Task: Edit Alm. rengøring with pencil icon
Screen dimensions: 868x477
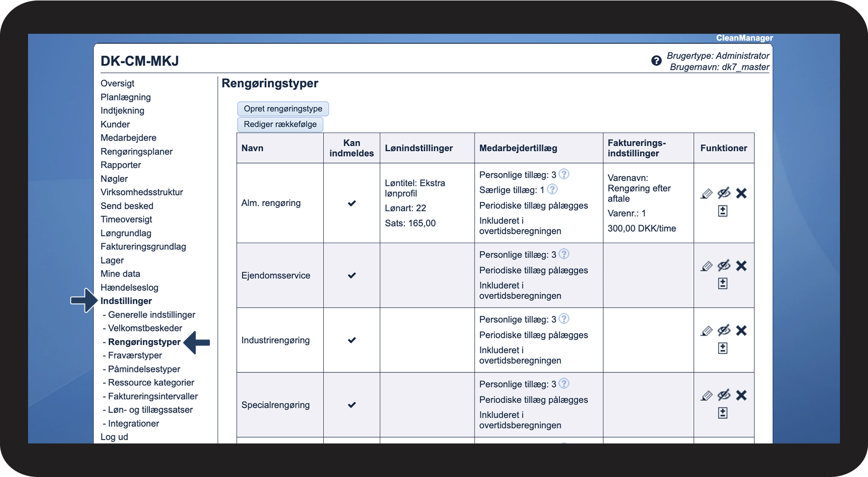Action: click(706, 194)
